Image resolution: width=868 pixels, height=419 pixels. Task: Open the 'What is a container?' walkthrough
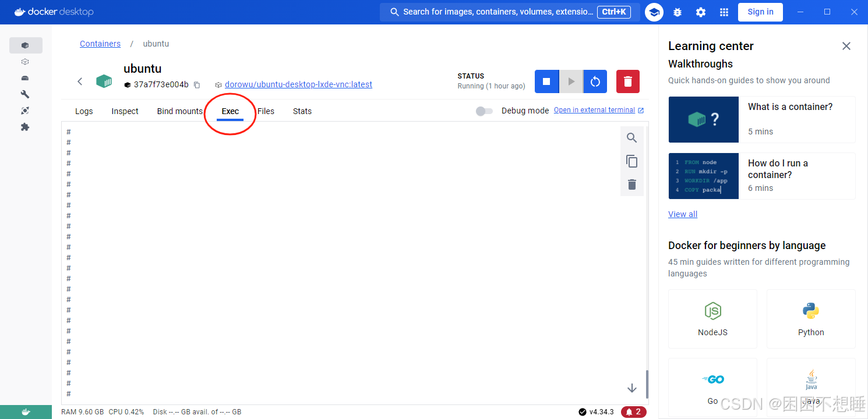click(x=762, y=119)
